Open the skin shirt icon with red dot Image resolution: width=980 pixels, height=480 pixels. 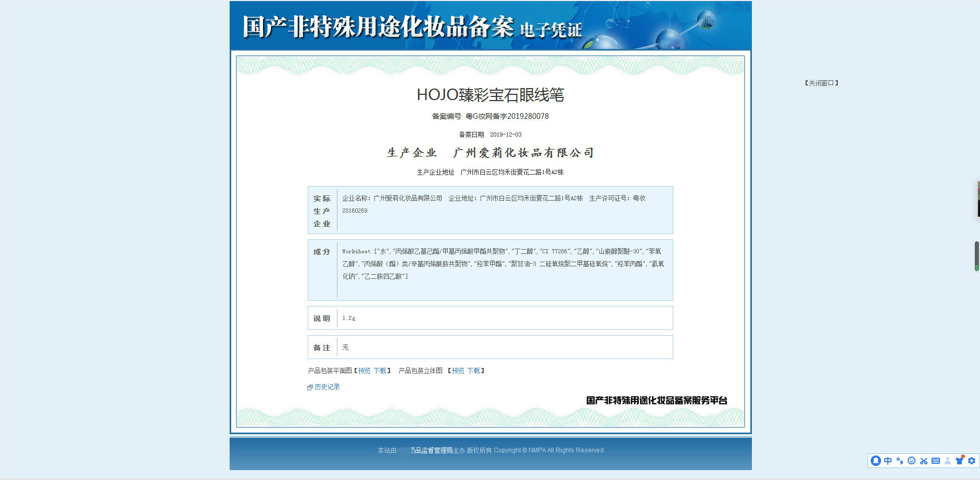pos(960,460)
